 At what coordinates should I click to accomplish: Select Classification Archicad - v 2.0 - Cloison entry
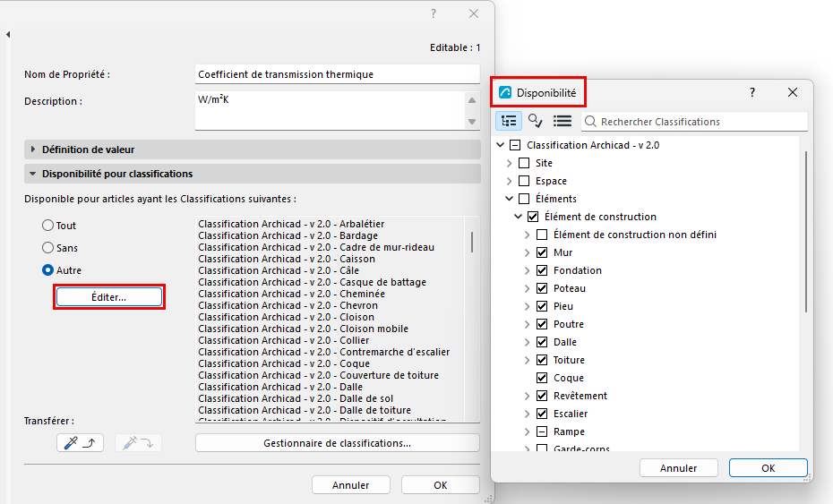[x=287, y=317]
